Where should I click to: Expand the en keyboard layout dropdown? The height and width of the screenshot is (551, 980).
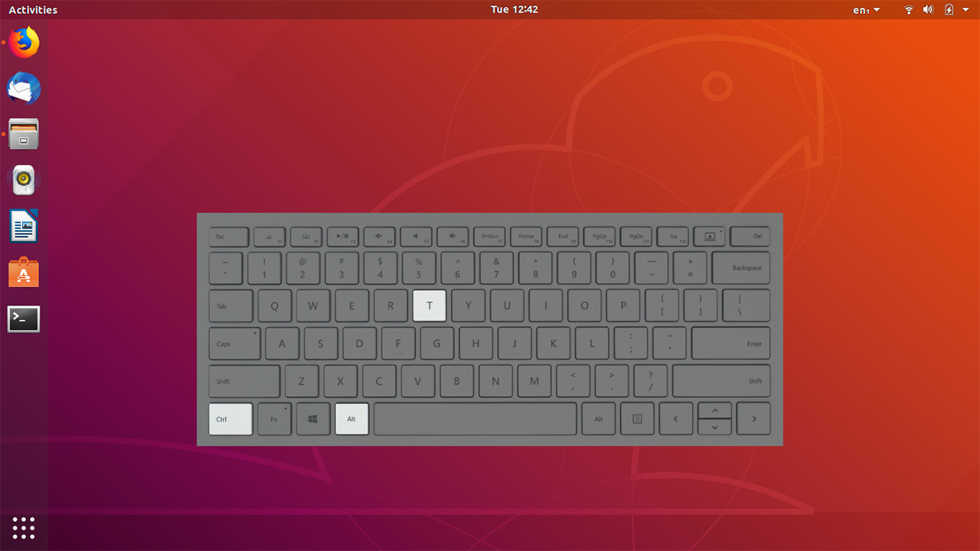click(x=866, y=10)
